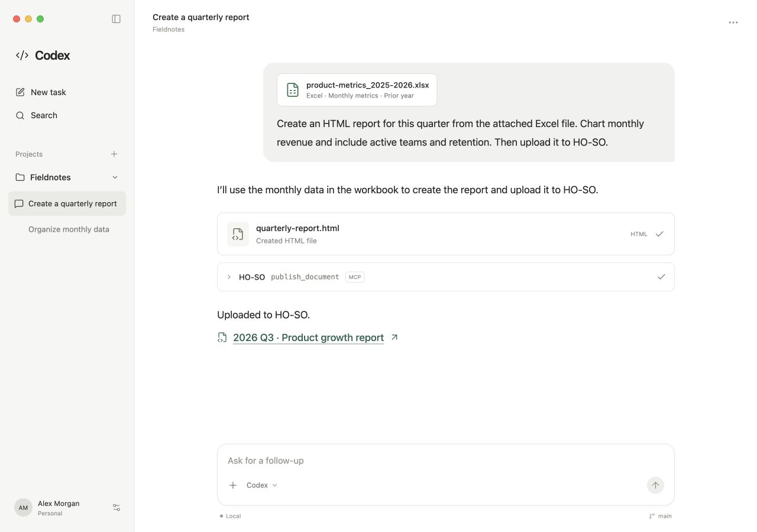This screenshot has height=532, width=757.
Task: Click the Fieldnotes subtitle under the title
Action: [x=169, y=30]
